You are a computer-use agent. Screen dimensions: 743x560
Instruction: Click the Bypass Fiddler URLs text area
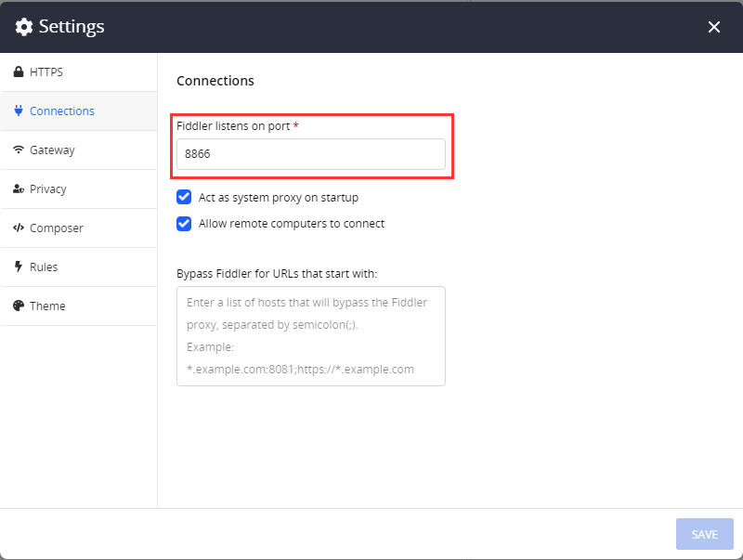[x=311, y=336]
